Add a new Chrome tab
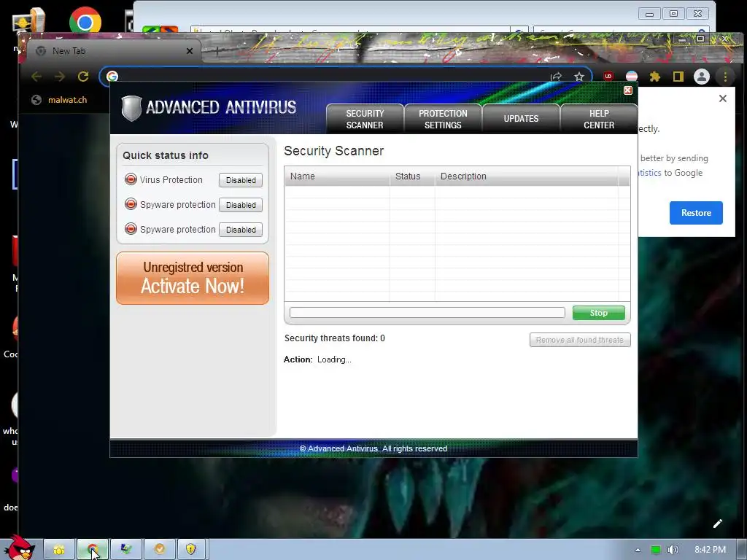The height and width of the screenshot is (560, 747). pyautogui.click(x=216, y=51)
